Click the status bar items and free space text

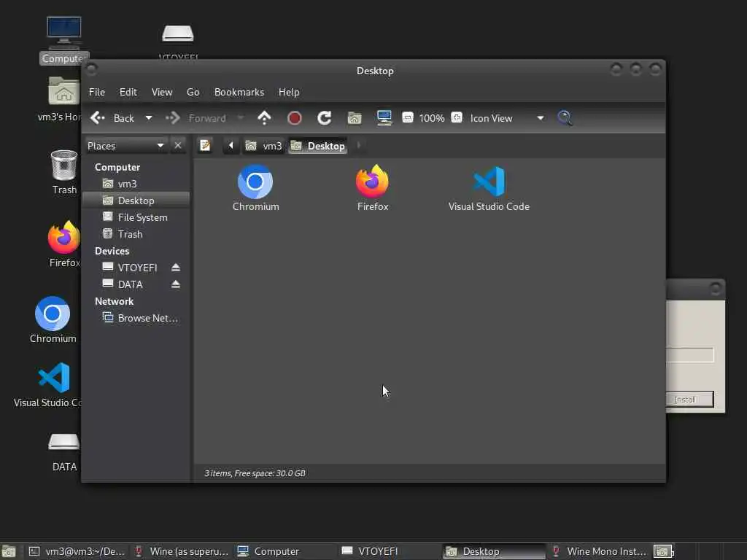255,472
